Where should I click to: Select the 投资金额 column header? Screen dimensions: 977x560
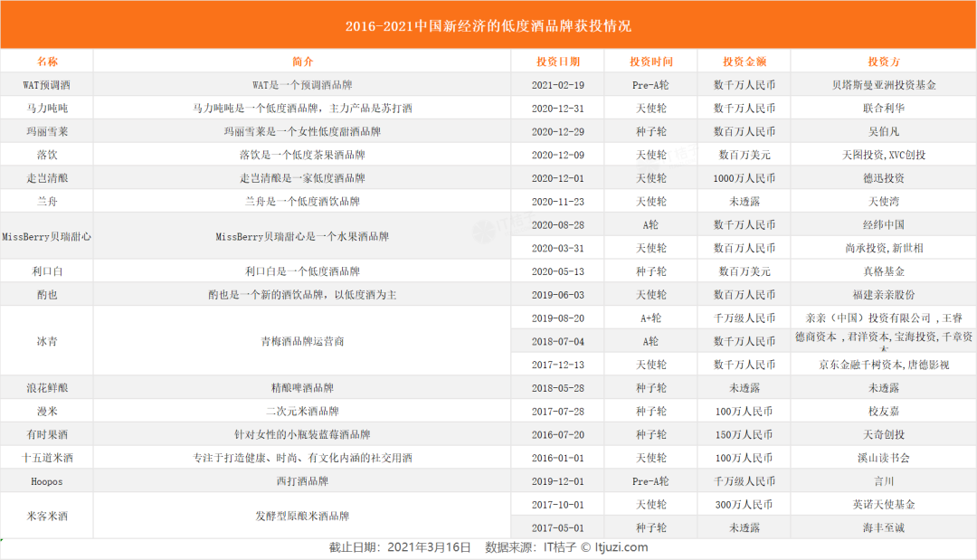744,62
